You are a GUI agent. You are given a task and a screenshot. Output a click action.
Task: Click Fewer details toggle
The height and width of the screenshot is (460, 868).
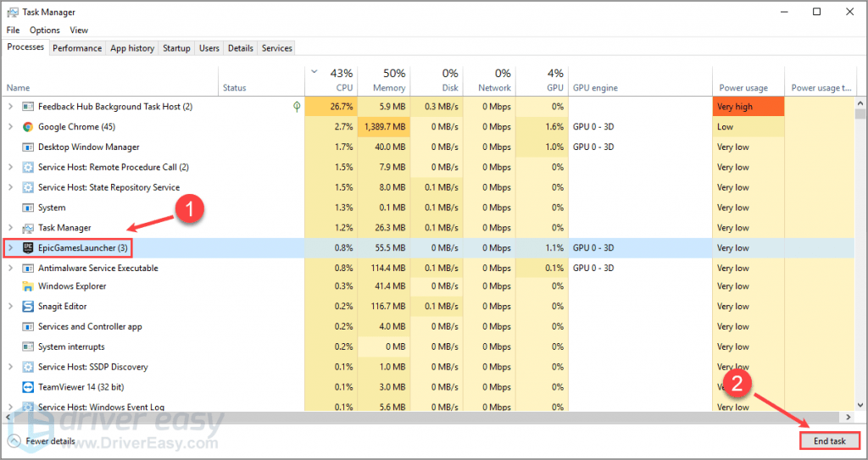pos(42,441)
